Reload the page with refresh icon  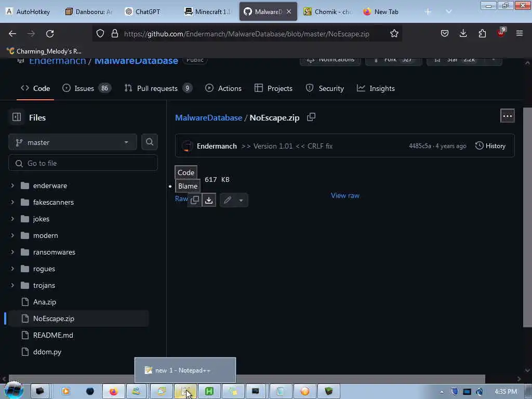50,34
